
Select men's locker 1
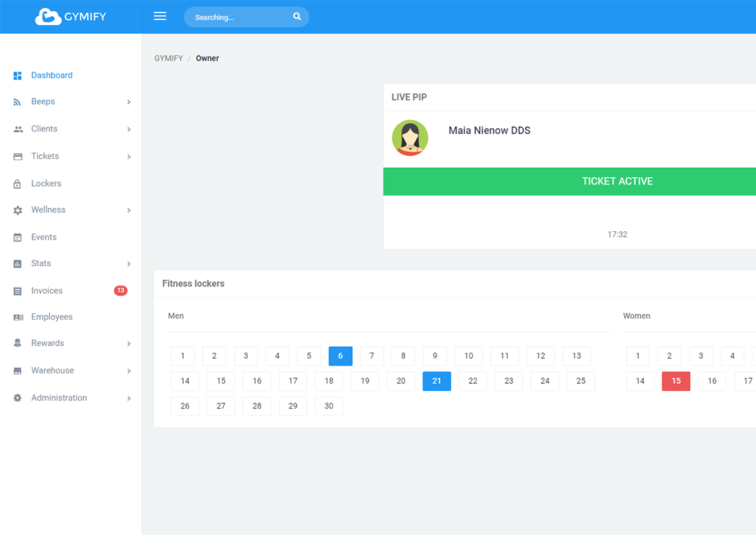coord(182,356)
